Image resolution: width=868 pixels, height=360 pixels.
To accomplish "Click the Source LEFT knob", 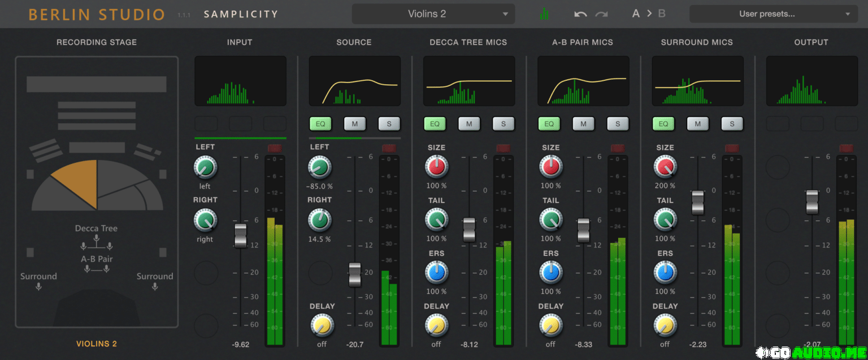I will tap(320, 167).
